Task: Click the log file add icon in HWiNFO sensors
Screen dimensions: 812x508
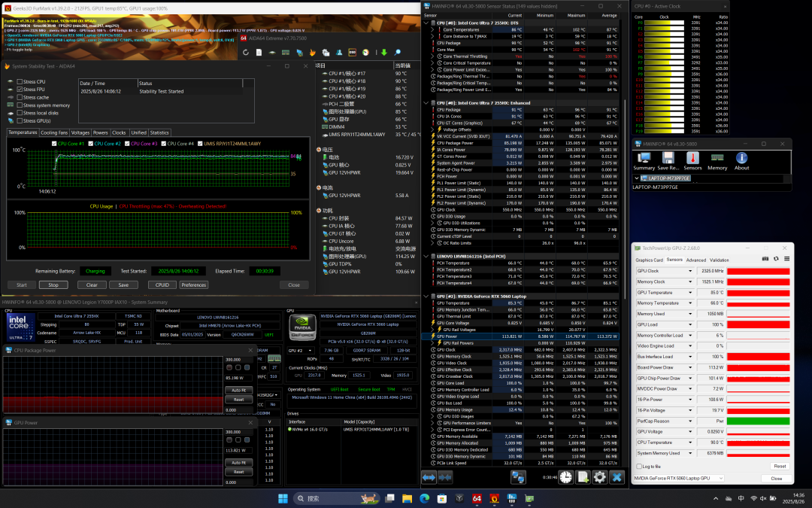Action: coord(583,477)
